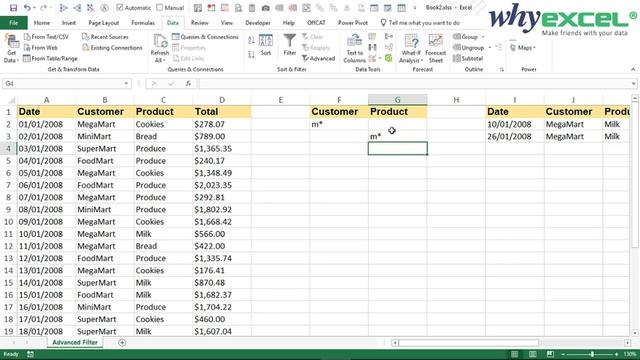
Task: Select cell containing $1,365.35
Action: pyautogui.click(x=222, y=149)
